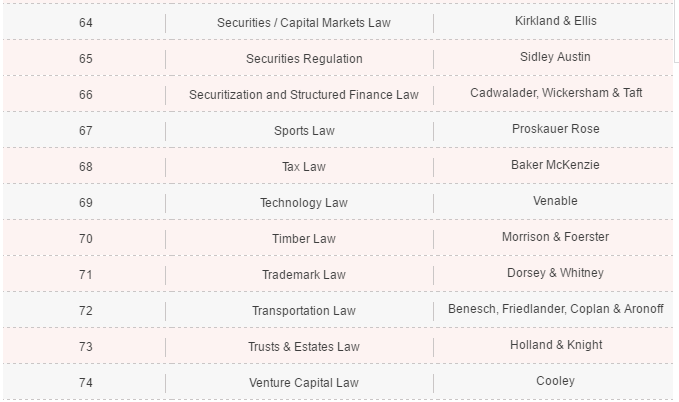
Task: Click rank number 74 cell
Action: click(x=85, y=383)
